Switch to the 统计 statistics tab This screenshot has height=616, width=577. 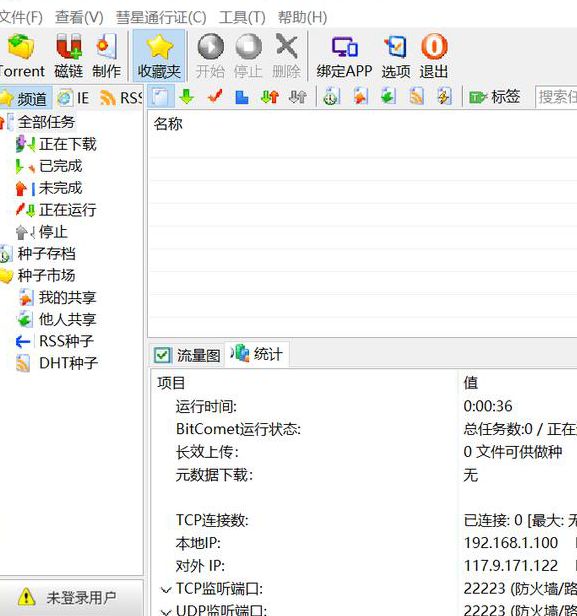coord(258,354)
